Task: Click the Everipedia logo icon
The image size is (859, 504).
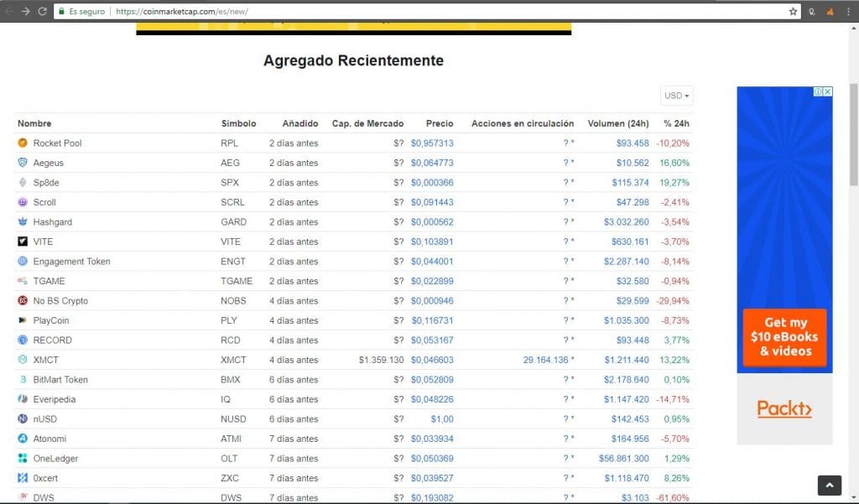Action: 23,399
